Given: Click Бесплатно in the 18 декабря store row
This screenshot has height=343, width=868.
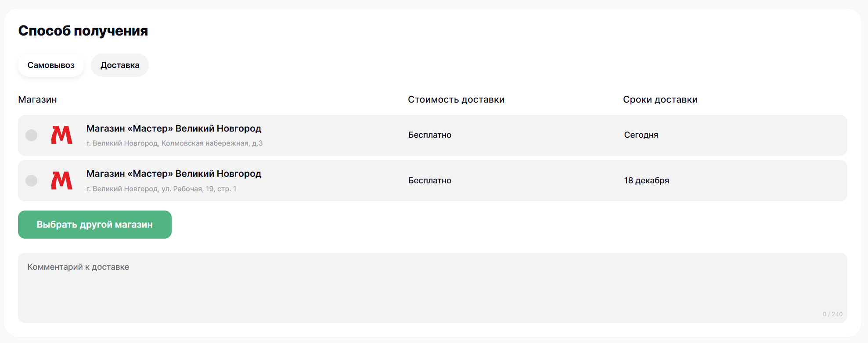Looking at the screenshot, I should [430, 181].
